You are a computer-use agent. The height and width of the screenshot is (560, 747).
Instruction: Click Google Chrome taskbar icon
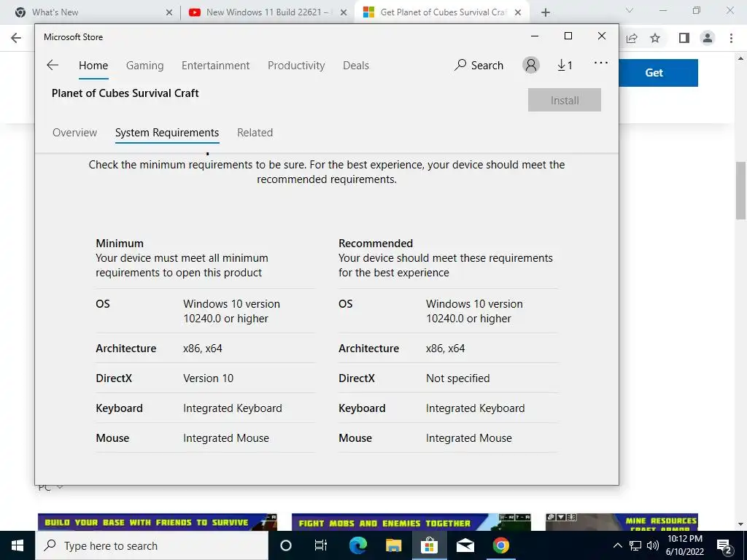pos(500,545)
